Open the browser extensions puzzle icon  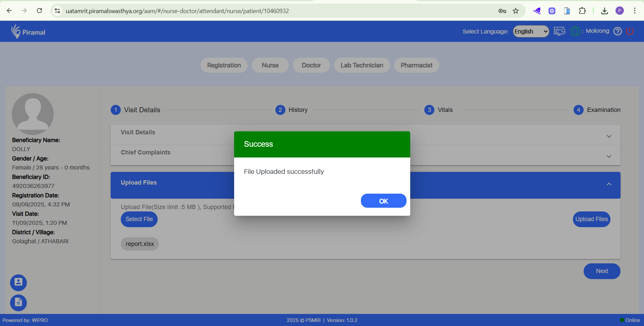click(582, 11)
